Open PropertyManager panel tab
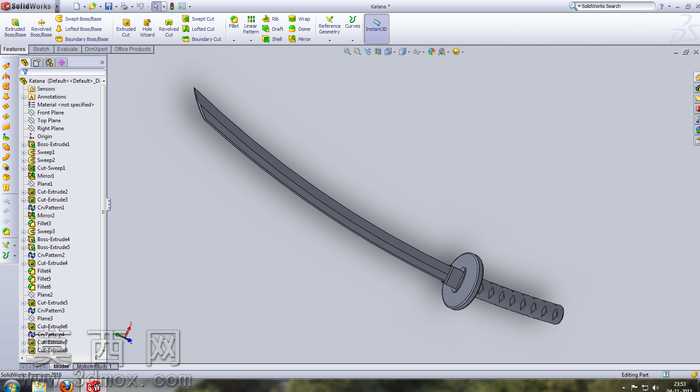The width and height of the screenshot is (700, 392). (x=37, y=63)
